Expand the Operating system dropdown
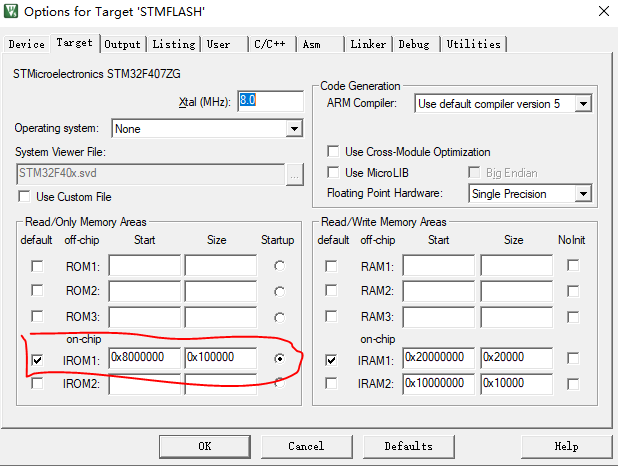 pyautogui.click(x=294, y=129)
